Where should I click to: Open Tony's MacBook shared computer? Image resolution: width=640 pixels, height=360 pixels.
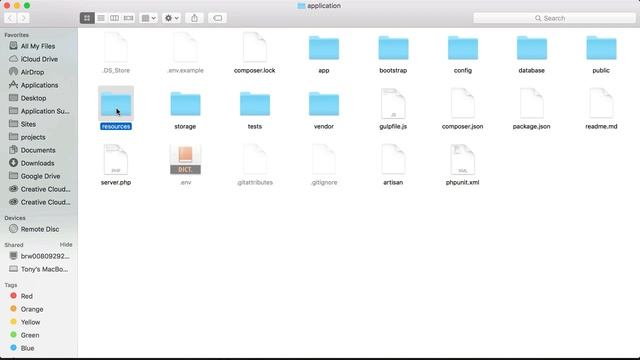44,269
